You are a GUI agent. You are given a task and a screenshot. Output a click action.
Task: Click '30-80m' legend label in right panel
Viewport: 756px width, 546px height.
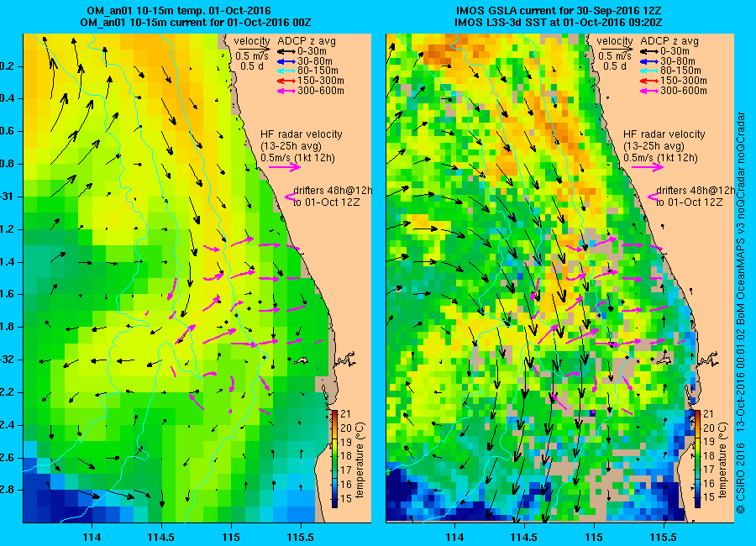click(678, 61)
